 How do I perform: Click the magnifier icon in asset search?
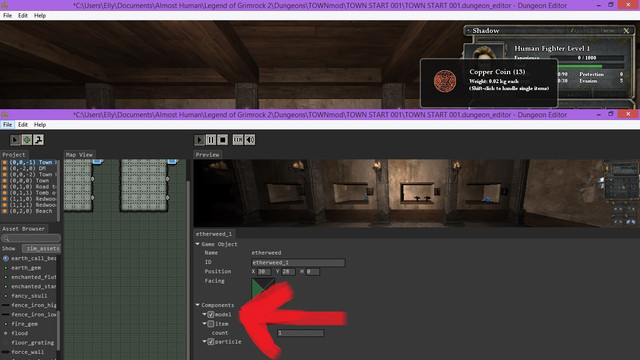coord(6,238)
